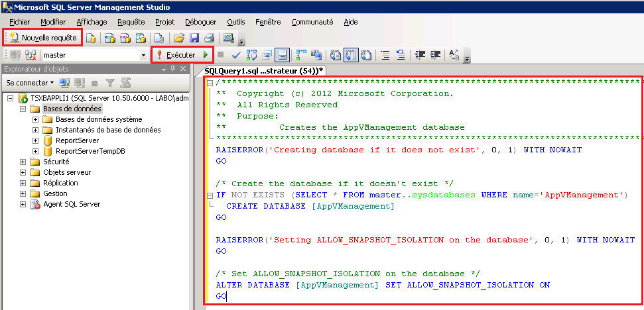The height and width of the screenshot is (310, 644).
Task: Open the Se connecter dropdown
Action: pyautogui.click(x=30, y=83)
